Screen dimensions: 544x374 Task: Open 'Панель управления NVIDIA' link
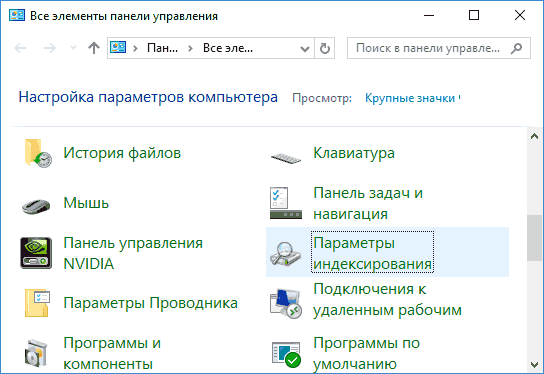pyautogui.click(x=133, y=253)
